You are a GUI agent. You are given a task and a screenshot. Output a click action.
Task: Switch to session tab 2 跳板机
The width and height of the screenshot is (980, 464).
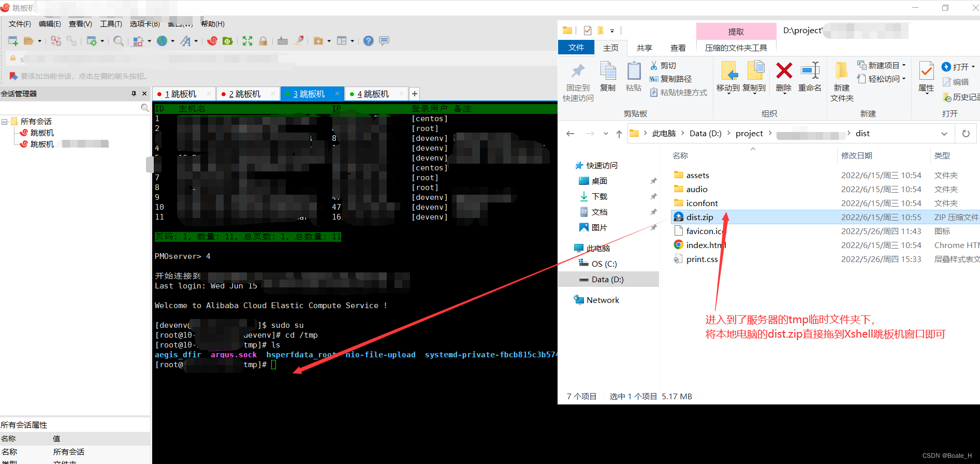point(245,94)
